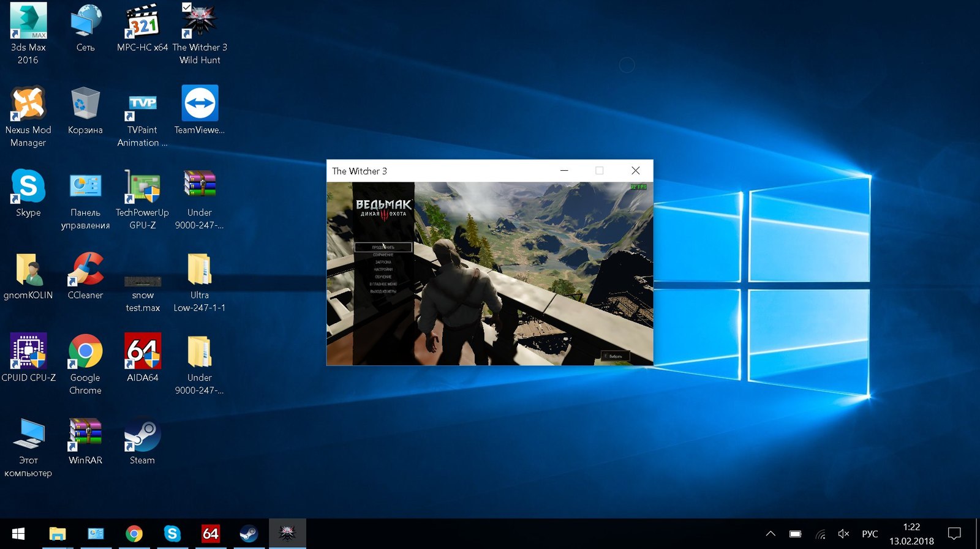The height and width of the screenshot is (549, 980).
Task: Switch to Skype in the taskbar
Action: 172,534
